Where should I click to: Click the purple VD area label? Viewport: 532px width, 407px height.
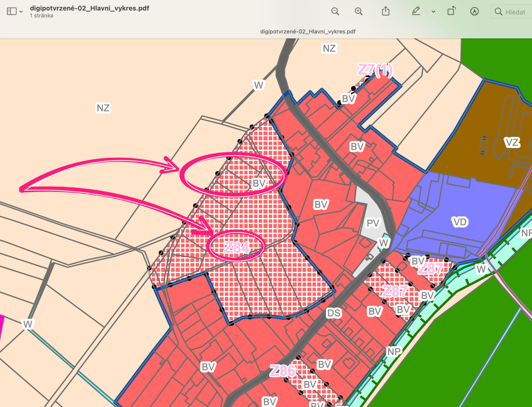pos(460,222)
